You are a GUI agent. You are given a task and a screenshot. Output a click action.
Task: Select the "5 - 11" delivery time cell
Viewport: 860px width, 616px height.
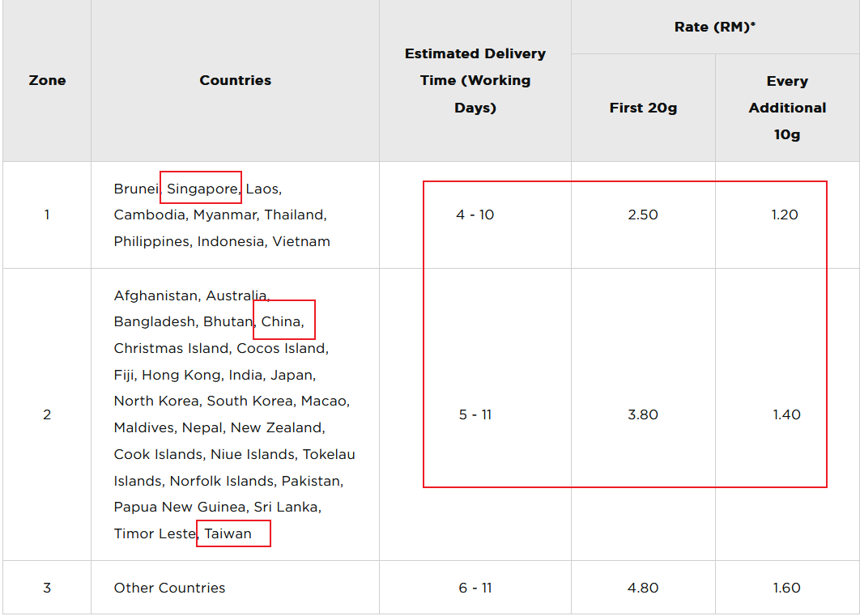pyautogui.click(x=475, y=414)
